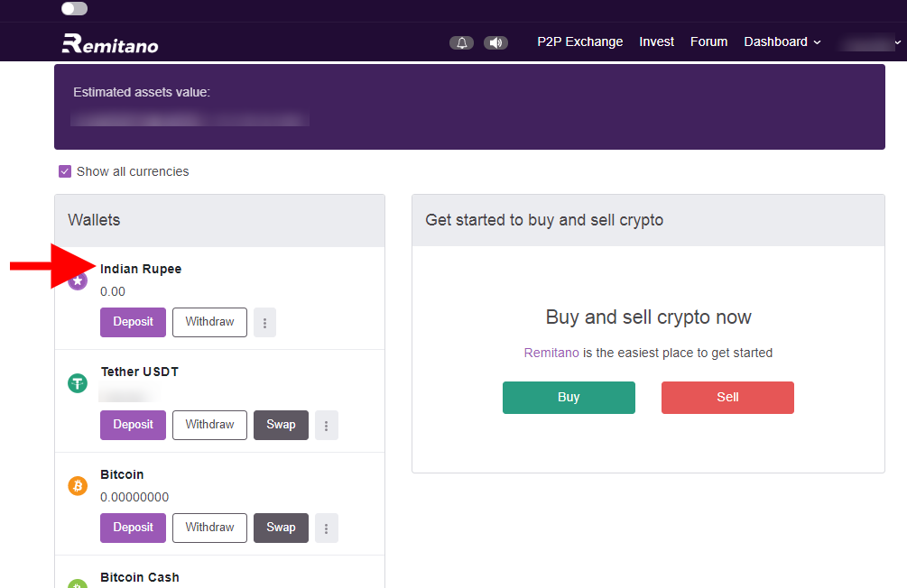The width and height of the screenshot is (907, 588).
Task: Go to the Invest page
Action: pos(656,41)
